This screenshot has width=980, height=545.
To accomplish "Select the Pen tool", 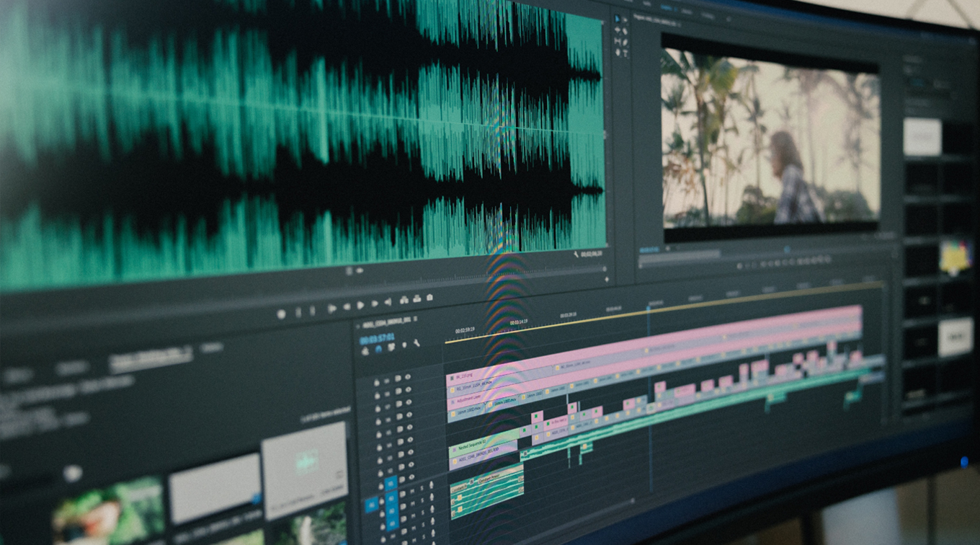I will 625,43.
